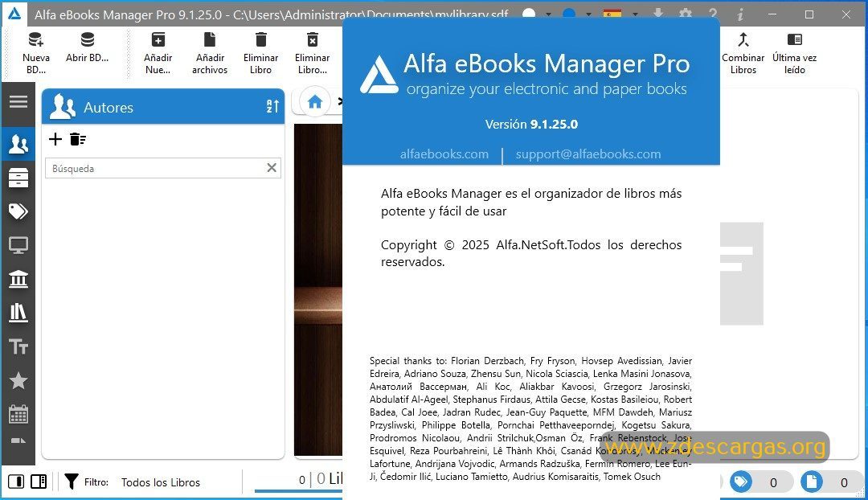Select the Authors icon in the sidebar
The width and height of the screenshot is (868, 500).
[18, 145]
